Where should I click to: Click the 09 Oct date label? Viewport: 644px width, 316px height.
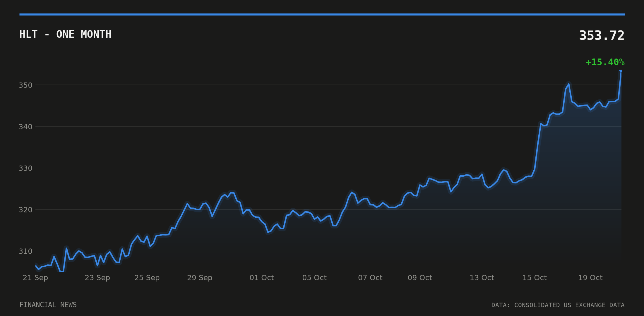pos(420,278)
